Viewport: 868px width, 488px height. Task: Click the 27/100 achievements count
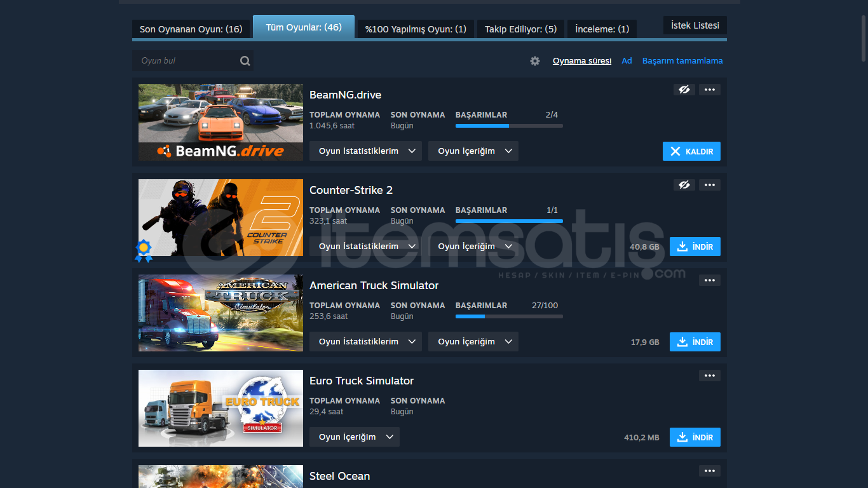[x=545, y=306]
